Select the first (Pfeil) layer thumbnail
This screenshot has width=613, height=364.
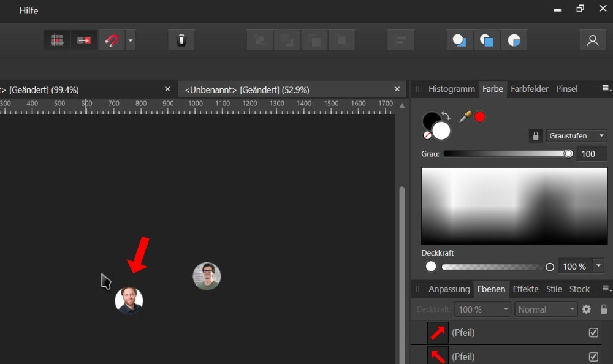pyautogui.click(x=438, y=332)
